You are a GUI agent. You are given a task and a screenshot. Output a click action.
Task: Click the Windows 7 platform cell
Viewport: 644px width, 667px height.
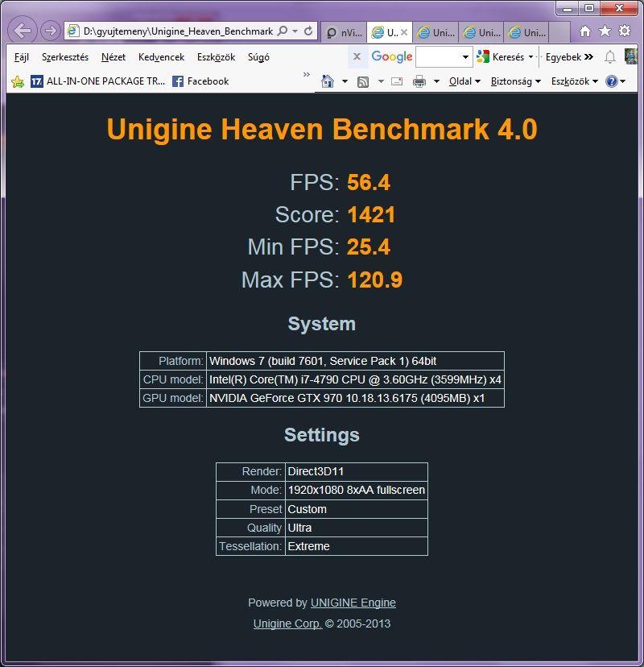[355, 361]
